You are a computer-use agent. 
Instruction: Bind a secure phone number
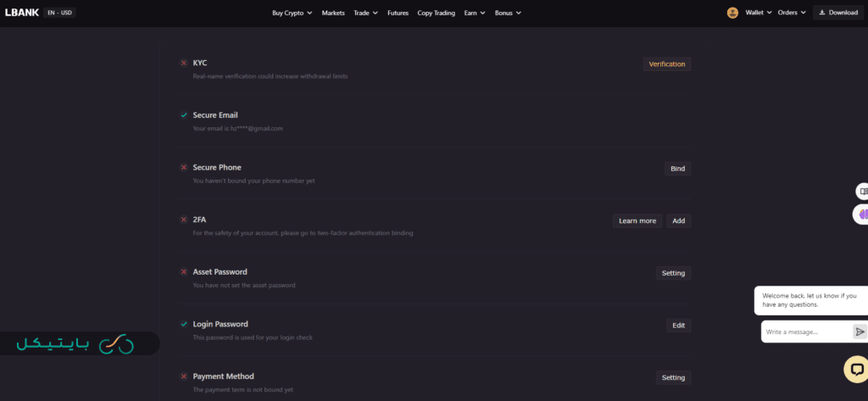677,168
